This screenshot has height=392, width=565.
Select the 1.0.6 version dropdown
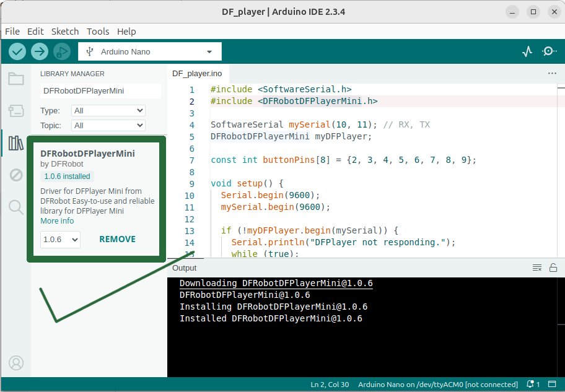pos(60,239)
